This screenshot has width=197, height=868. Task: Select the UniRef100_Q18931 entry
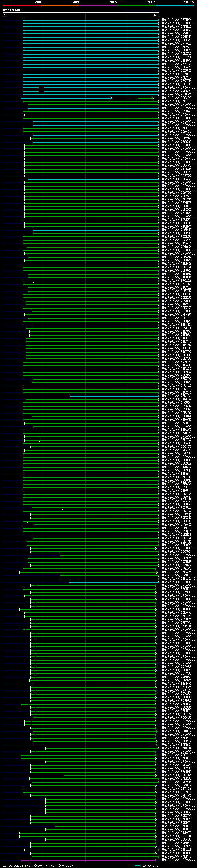click(176, 708)
